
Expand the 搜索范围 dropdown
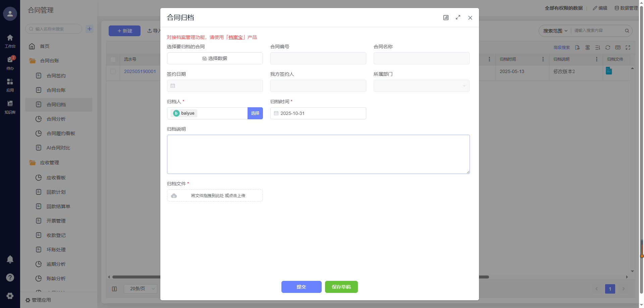click(x=555, y=31)
